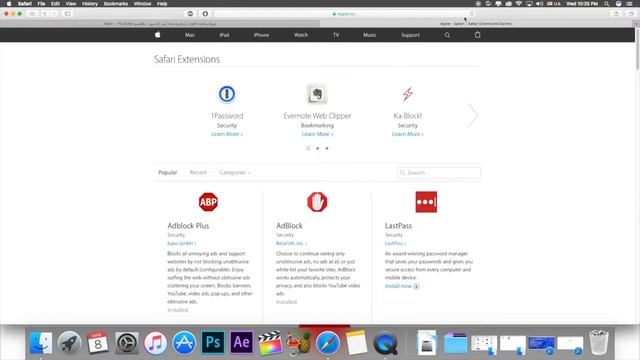Click Learn More under Ka-Block!
This screenshot has width=640, height=360.
pyautogui.click(x=407, y=134)
